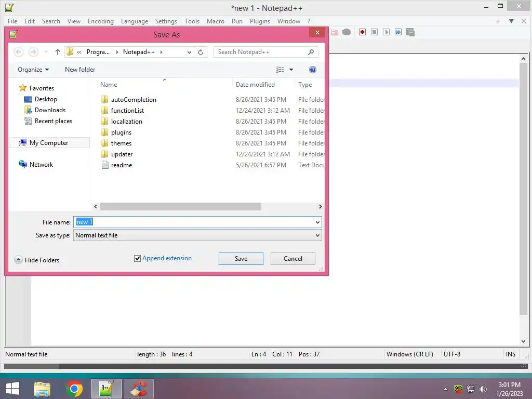532x399 pixels.
Task: Collapse with Hide Folders button
Action: tap(37, 260)
